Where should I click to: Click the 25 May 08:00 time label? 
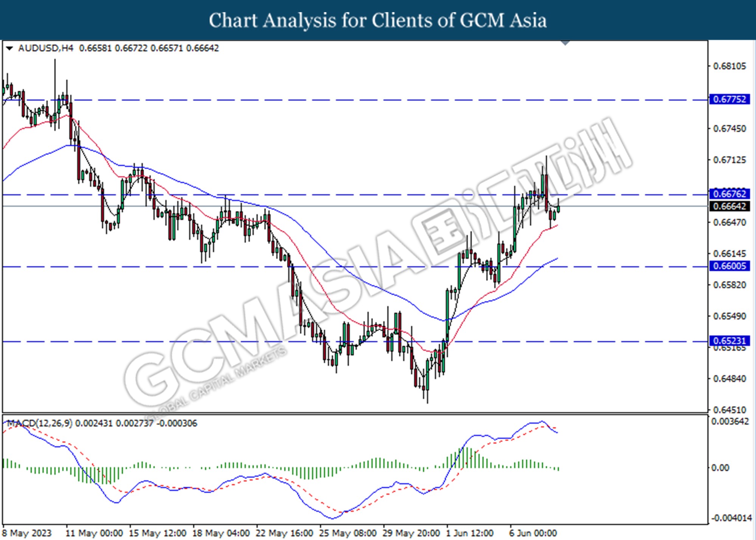[348, 533]
